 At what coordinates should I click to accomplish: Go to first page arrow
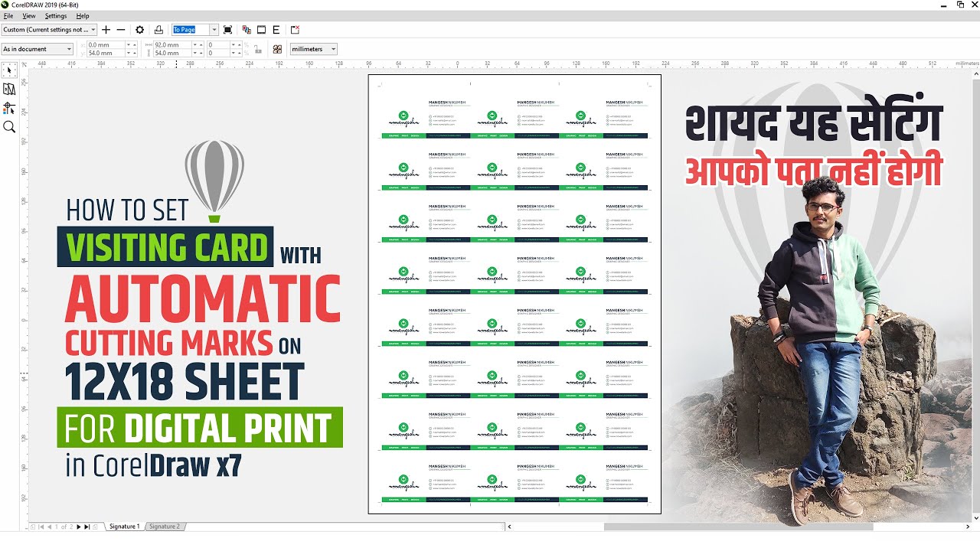pyautogui.click(x=41, y=527)
